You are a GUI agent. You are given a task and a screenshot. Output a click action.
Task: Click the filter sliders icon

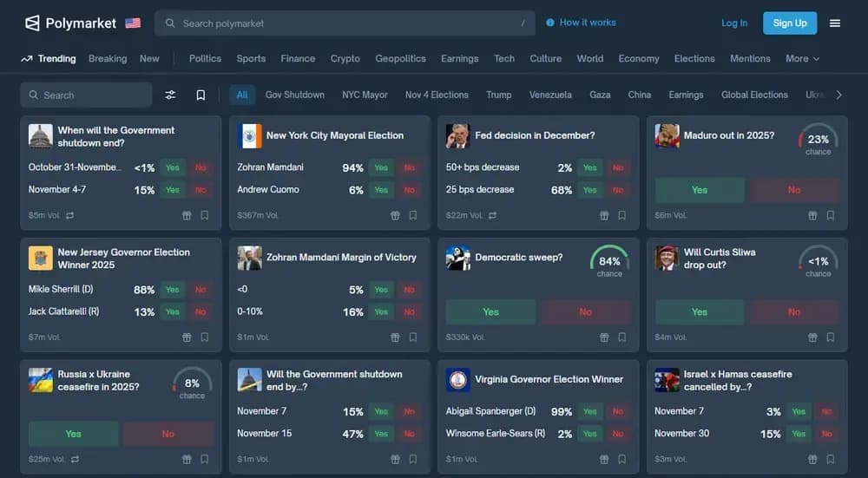(170, 95)
